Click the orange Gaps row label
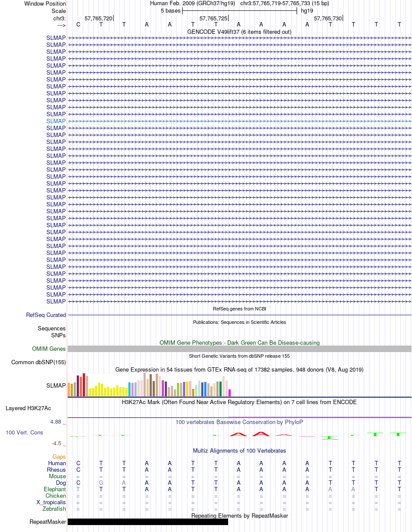This screenshot has width=412, height=532. [x=59, y=457]
